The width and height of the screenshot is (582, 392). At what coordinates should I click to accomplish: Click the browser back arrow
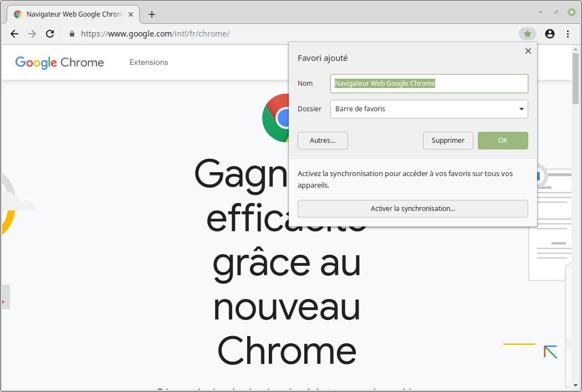14,34
